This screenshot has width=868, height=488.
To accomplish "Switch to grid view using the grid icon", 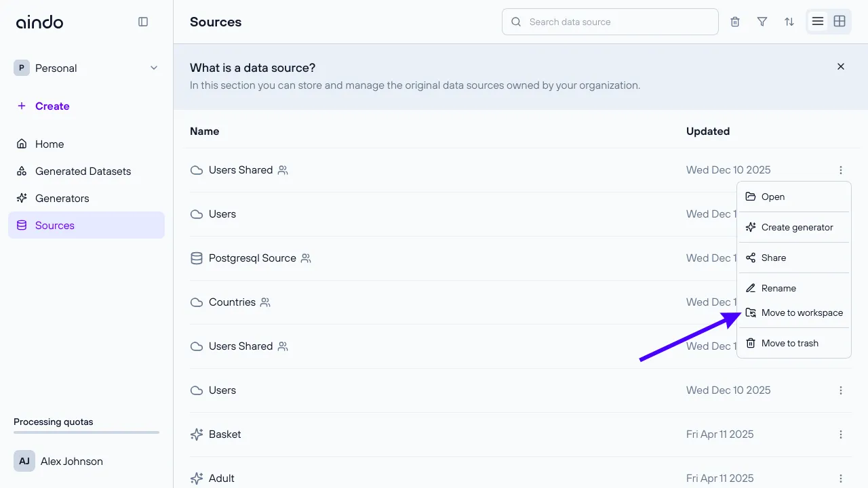I will tap(840, 21).
